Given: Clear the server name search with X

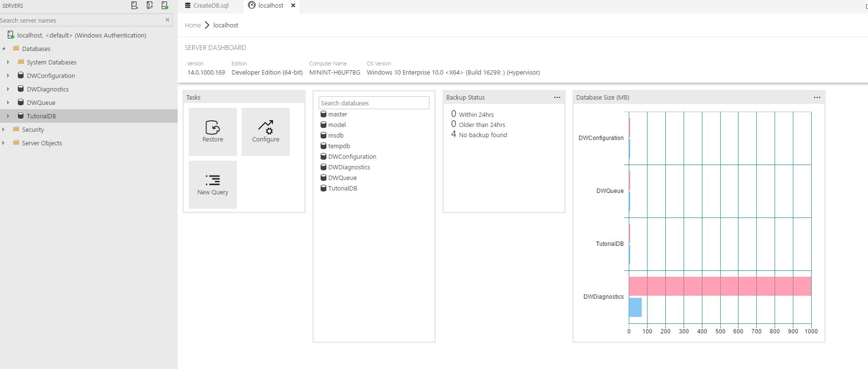Looking at the screenshot, I should click(x=168, y=20).
